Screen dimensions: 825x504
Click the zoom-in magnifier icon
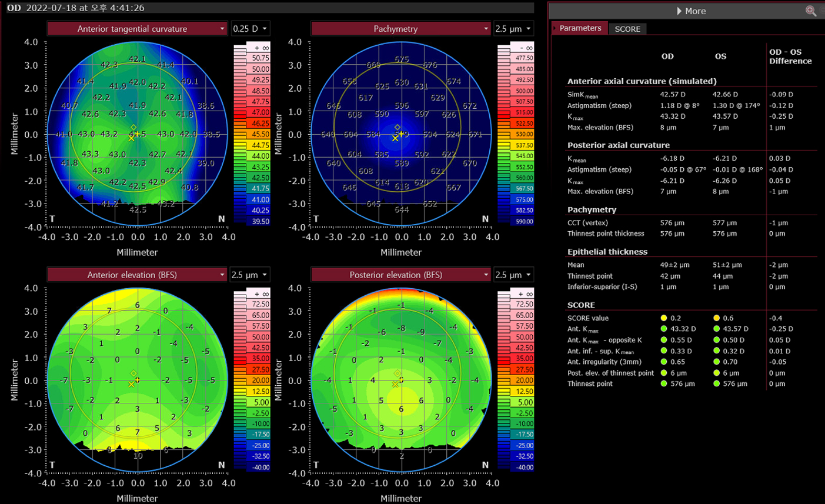[x=811, y=11]
